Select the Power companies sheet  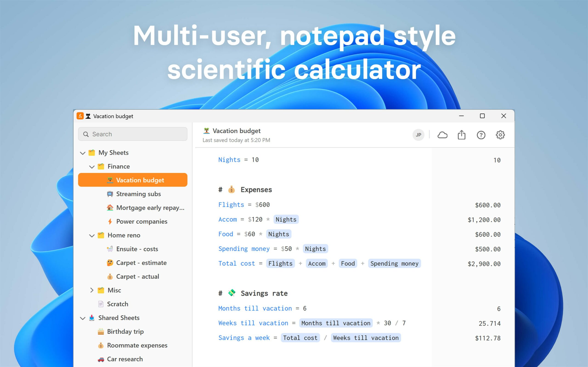click(141, 221)
